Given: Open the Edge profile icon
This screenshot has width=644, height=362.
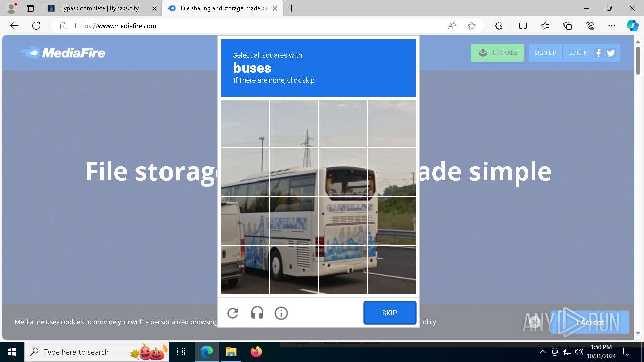Looking at the screenshot, I should click(x=11, y=8).
